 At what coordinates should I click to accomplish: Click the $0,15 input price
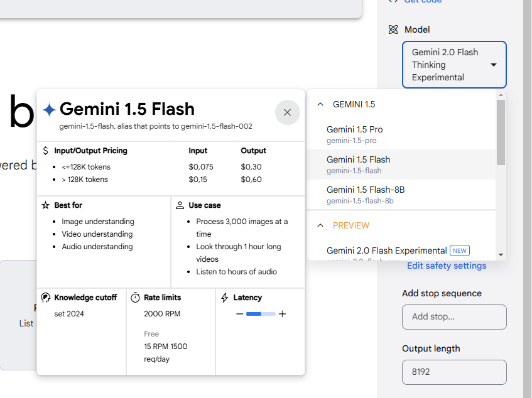198,180
